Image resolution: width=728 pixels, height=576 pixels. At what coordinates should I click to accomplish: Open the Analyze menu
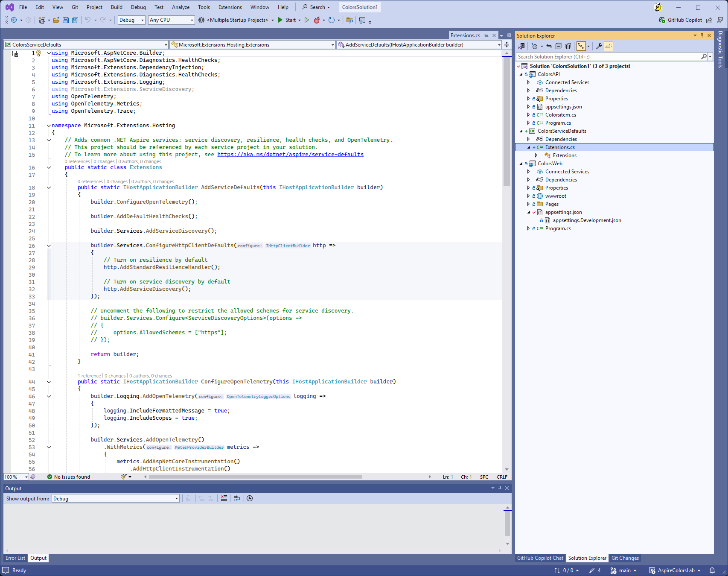[x=181, y=7]
